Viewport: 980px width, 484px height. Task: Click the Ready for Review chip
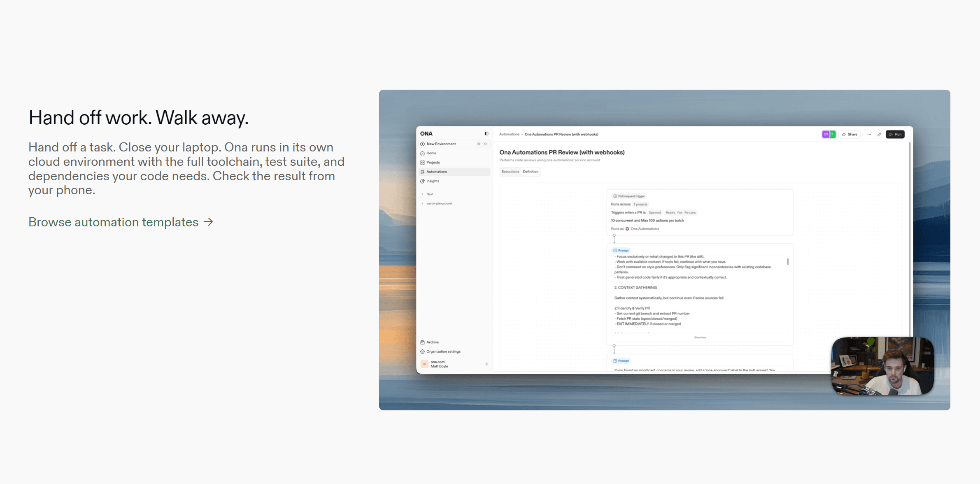(681, 213)
